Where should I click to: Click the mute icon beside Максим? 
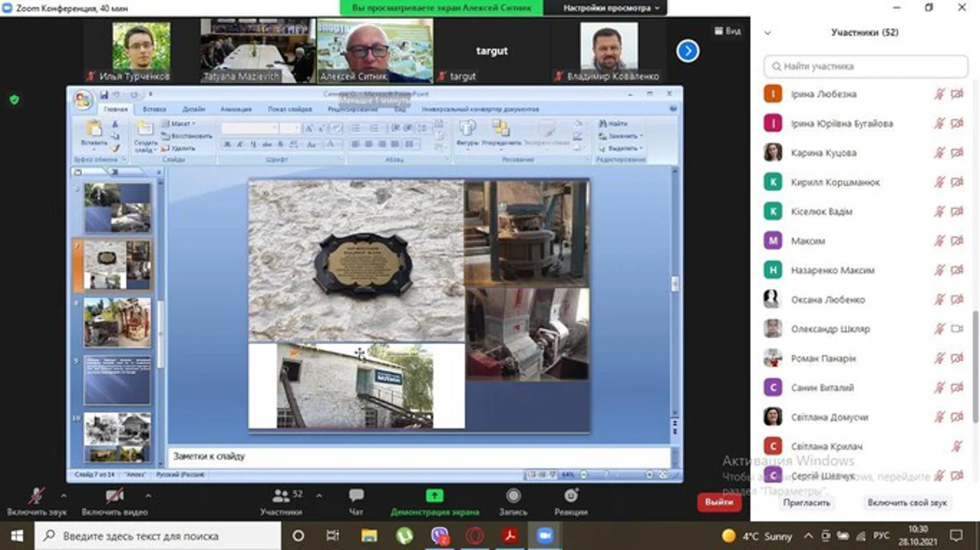coord(939,241)
